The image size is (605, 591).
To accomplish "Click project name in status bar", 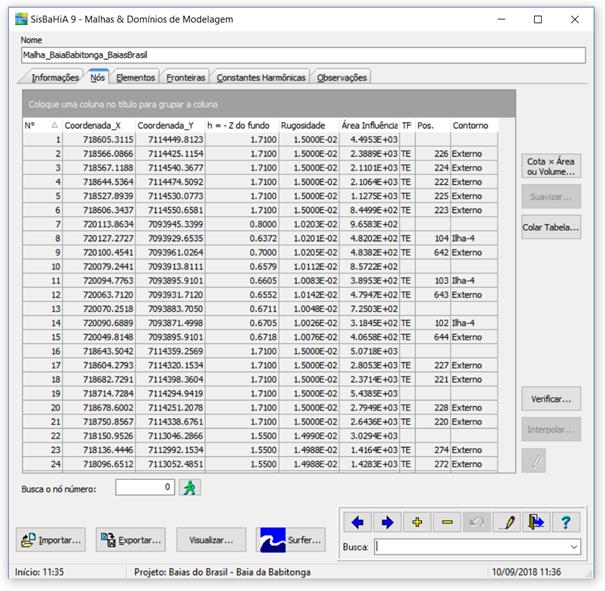I will 222,572.
